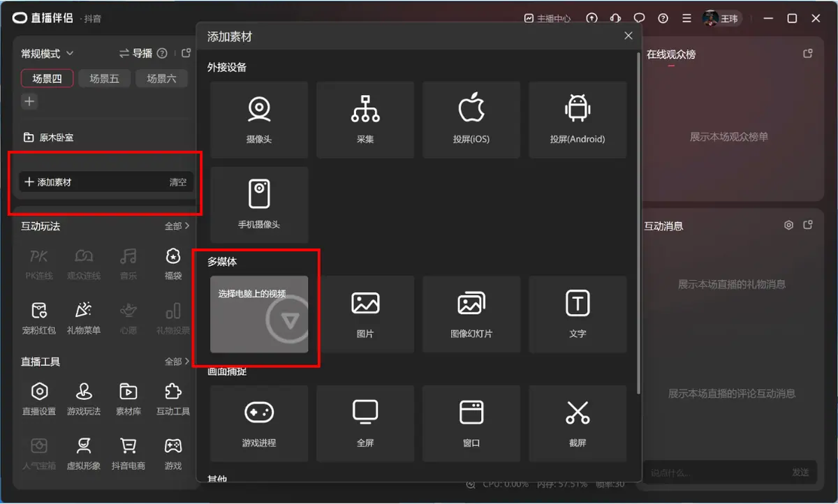Switch to the 场景五 tab
The width and height of the screenshot is (838, 504).
(104, 79)
